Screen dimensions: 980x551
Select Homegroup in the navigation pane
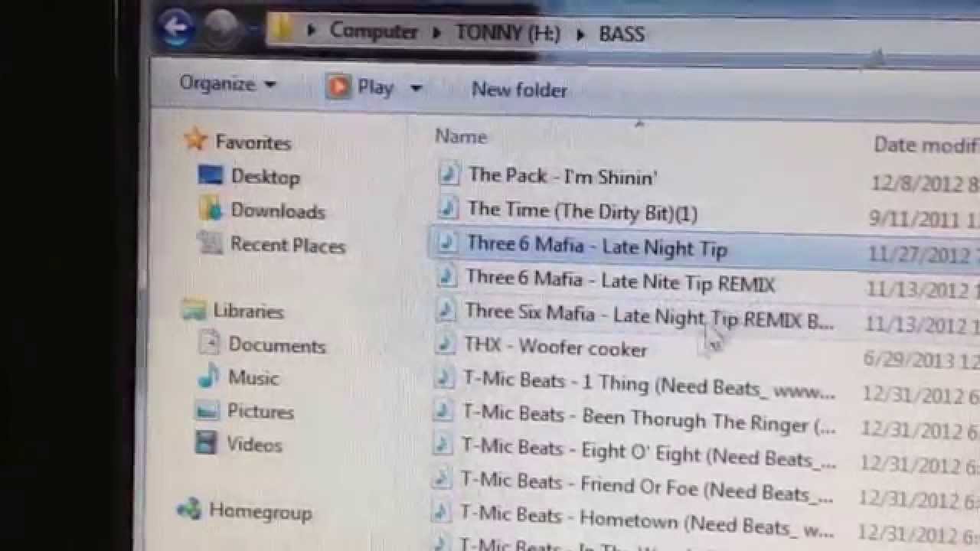[x=260, y=511]
